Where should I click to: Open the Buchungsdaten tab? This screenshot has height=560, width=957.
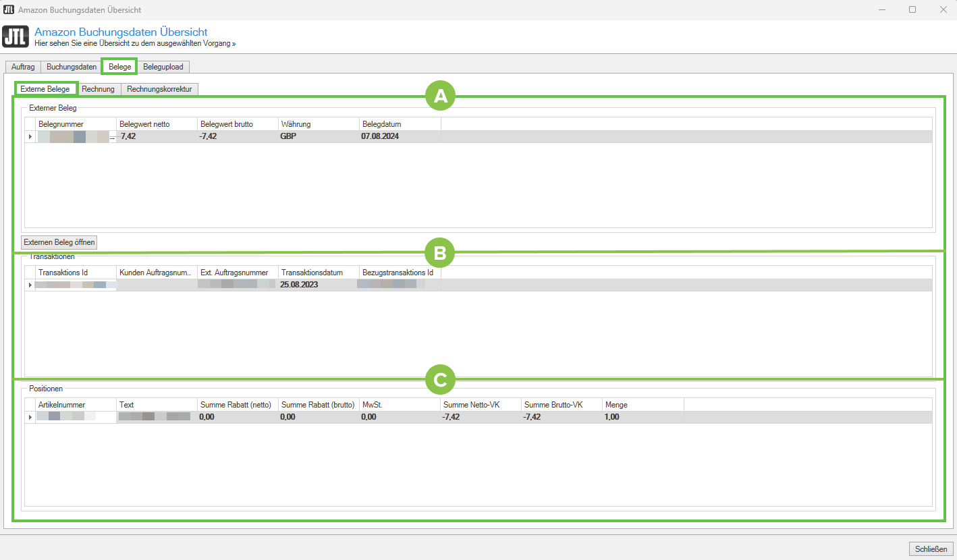click(72, 67)
